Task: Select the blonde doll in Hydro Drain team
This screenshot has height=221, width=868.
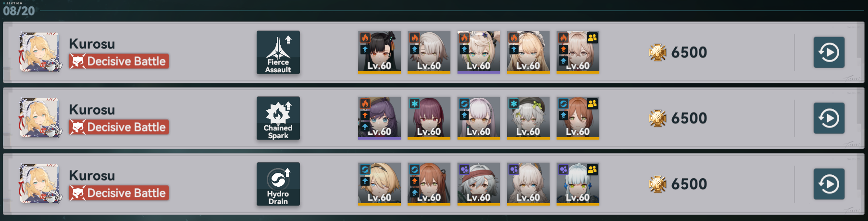Action: pyautogui.click(x=380, y=184)
